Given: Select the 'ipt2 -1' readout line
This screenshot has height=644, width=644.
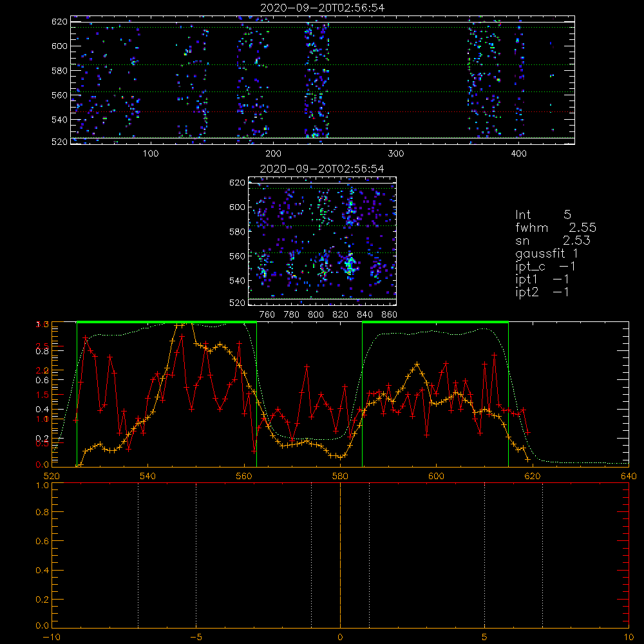Looking at the screenshot, I should 542,292.
